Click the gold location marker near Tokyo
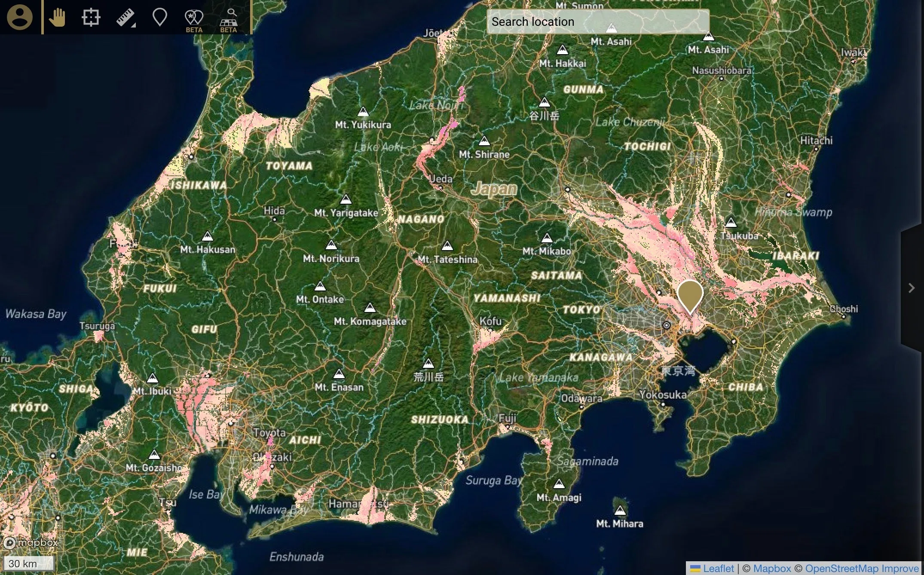The image size is (924, 575). tap(690, 297)
